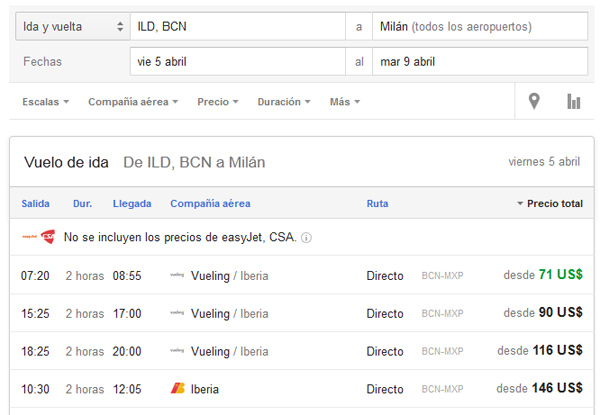Click Vueling logo on 15:25 flight
This screenshot has width=600, height=415.
[178, 313]
